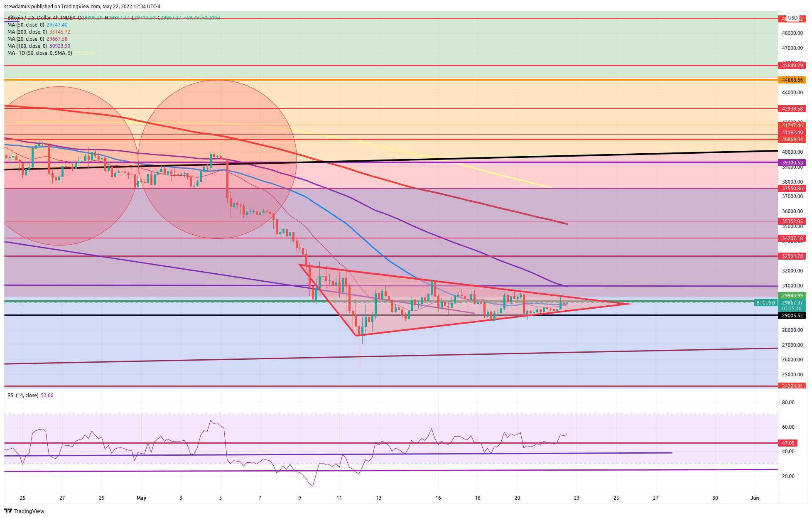Open the USD currency selector
812x518 pixels.
click(792, 18)
